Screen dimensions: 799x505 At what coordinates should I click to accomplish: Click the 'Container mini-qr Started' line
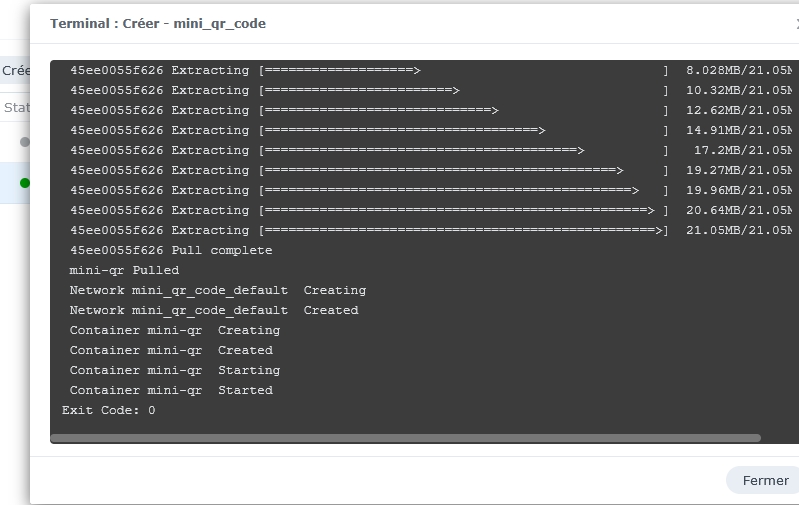[171, 390]
